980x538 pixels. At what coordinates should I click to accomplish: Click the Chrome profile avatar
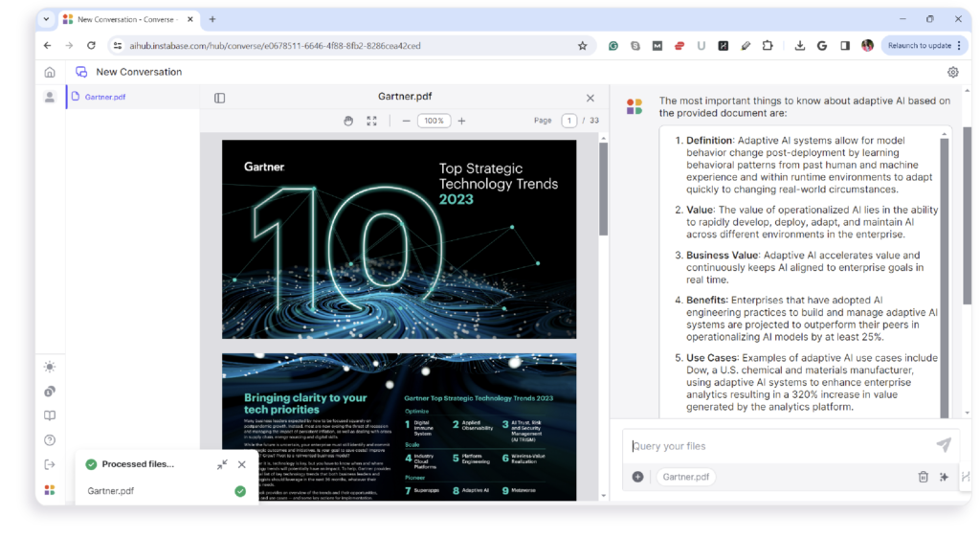coord(867,46)
